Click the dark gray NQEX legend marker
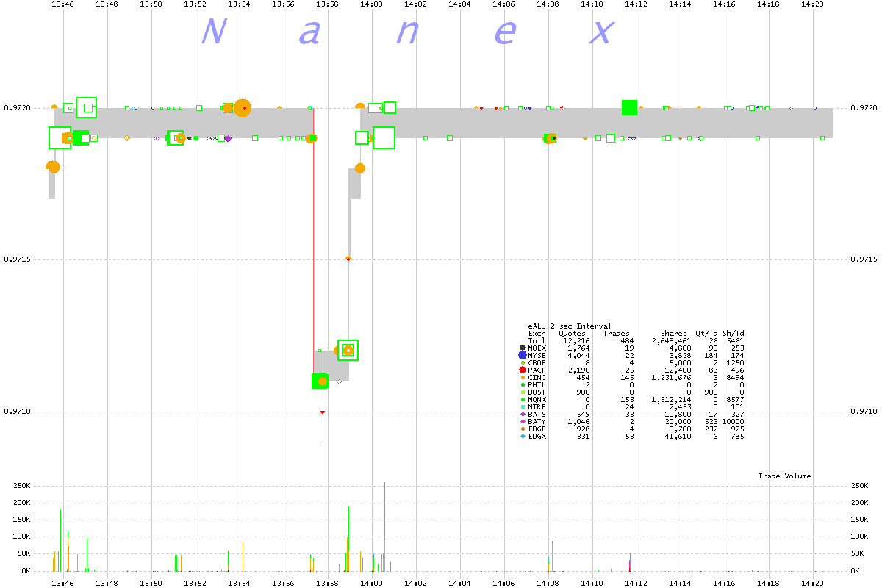Image resolution: width=882 pixels, height=588 pixels. point(522,348)
